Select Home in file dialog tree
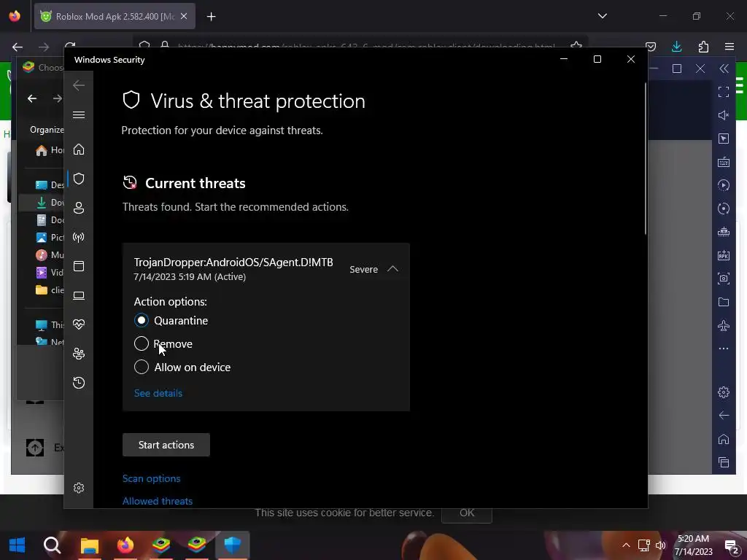The width and height of the screenshot is (747, 560). pyautogui.click(x=49, y=150)
